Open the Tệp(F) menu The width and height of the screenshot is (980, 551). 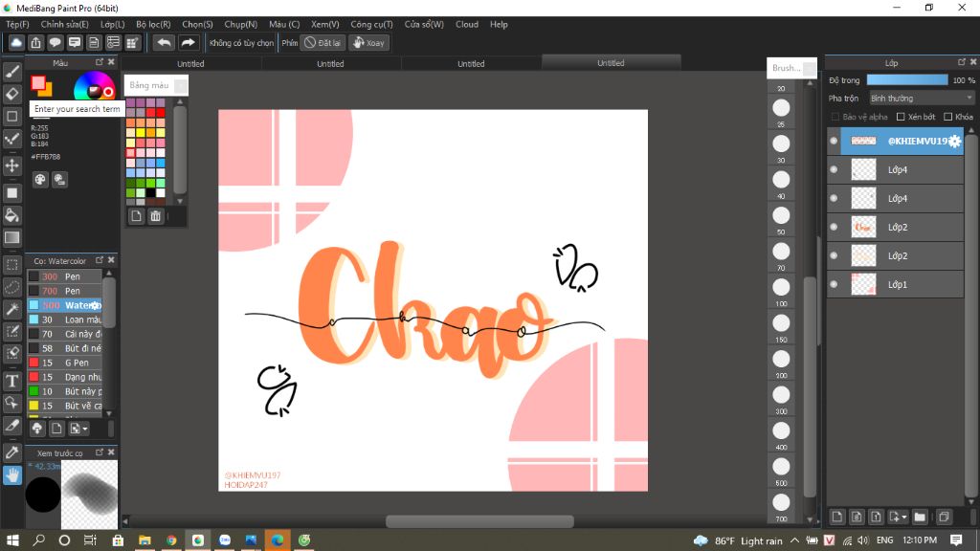(17, 24)
